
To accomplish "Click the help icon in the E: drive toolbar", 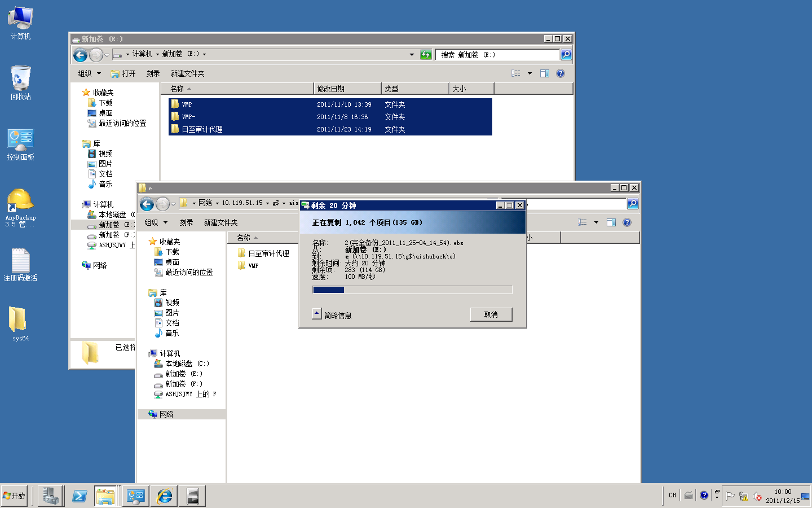I will 561,73.
